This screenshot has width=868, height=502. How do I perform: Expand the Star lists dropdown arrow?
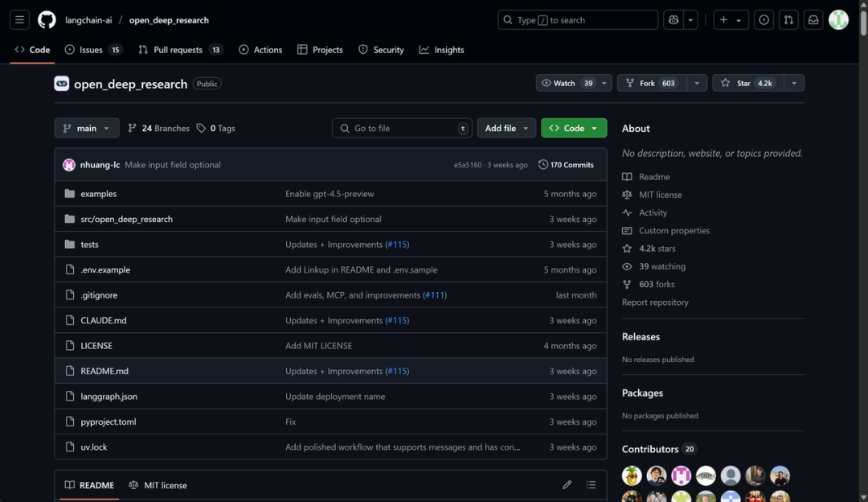(x=794, y=83)
